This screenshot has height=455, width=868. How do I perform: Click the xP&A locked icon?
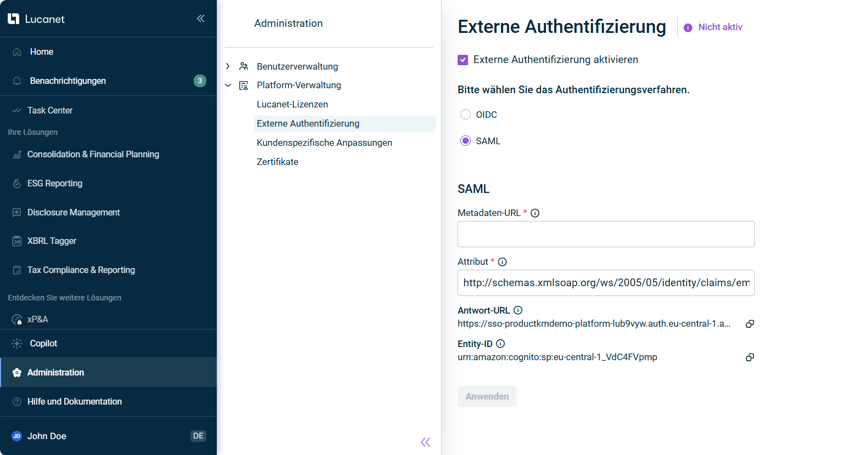pos(17,319)
